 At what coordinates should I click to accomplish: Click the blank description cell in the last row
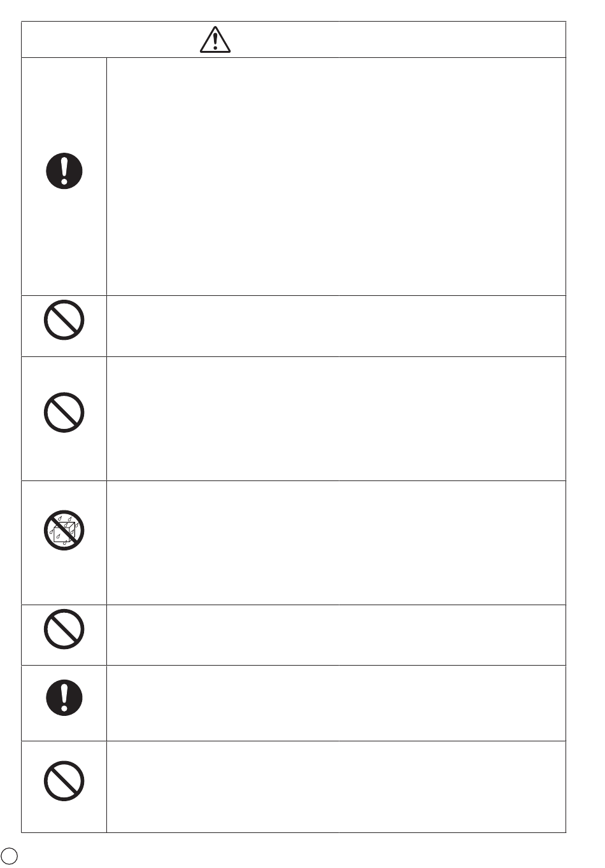pos(336,787)
